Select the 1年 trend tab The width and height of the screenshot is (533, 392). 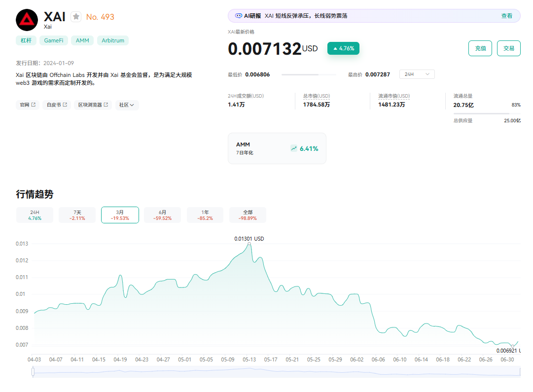(205, 215)
